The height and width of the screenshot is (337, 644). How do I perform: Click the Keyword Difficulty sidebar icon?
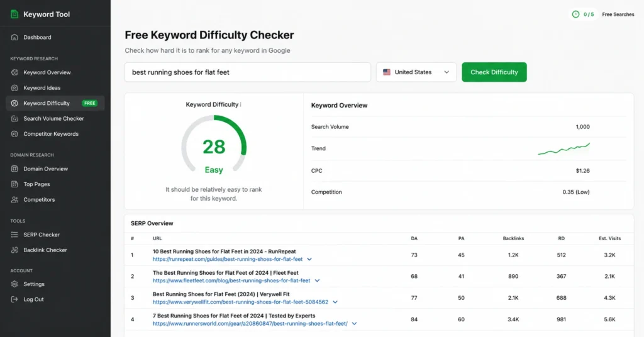pos(14,103)
